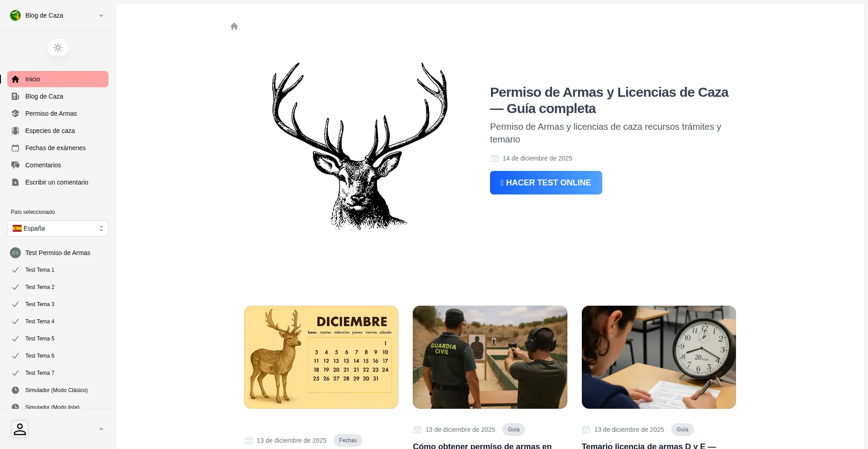Toggle the Test Tema 5 checkmark
868x449 pixels.
[15, 339]
